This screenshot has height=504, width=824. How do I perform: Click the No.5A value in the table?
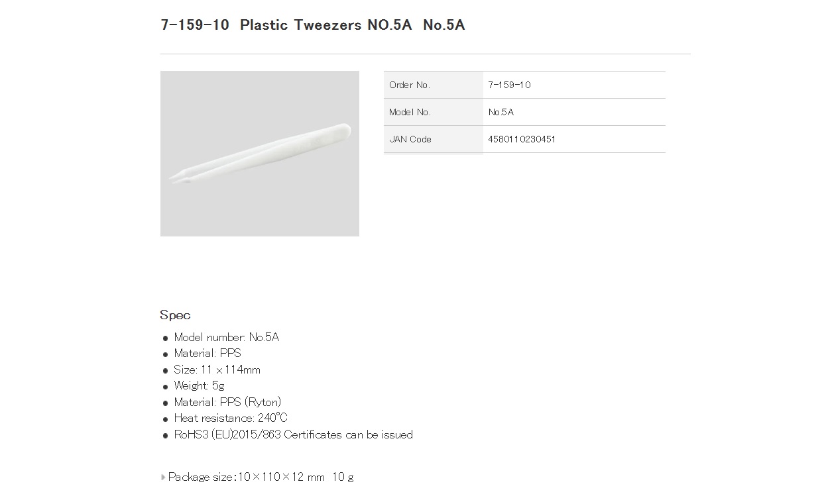[501, 112]
